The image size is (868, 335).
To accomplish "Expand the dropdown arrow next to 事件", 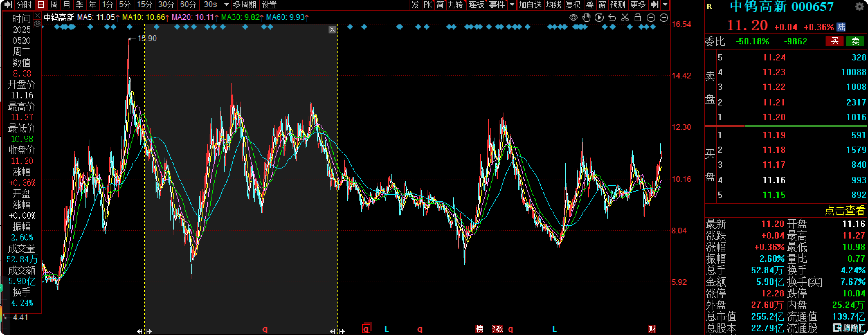I will coord(512,5).
